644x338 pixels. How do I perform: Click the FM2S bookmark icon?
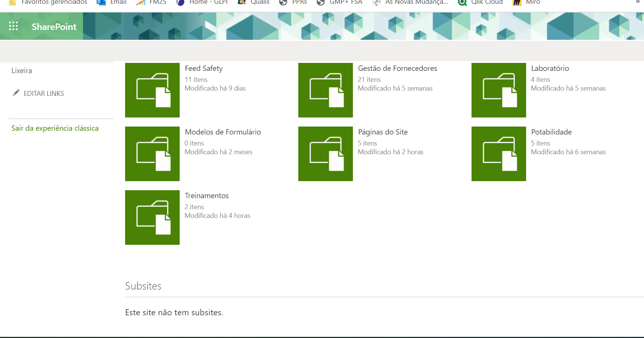(x=141, y=2)
